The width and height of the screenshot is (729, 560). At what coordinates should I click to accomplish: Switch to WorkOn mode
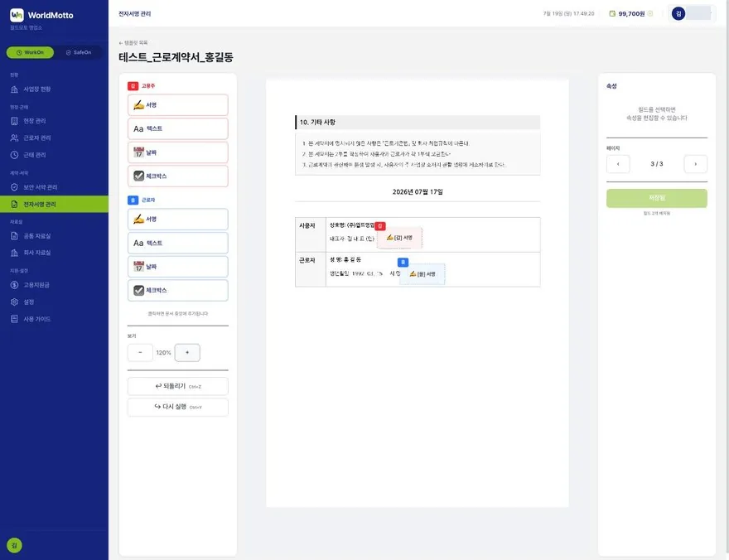tap(30, 52)
